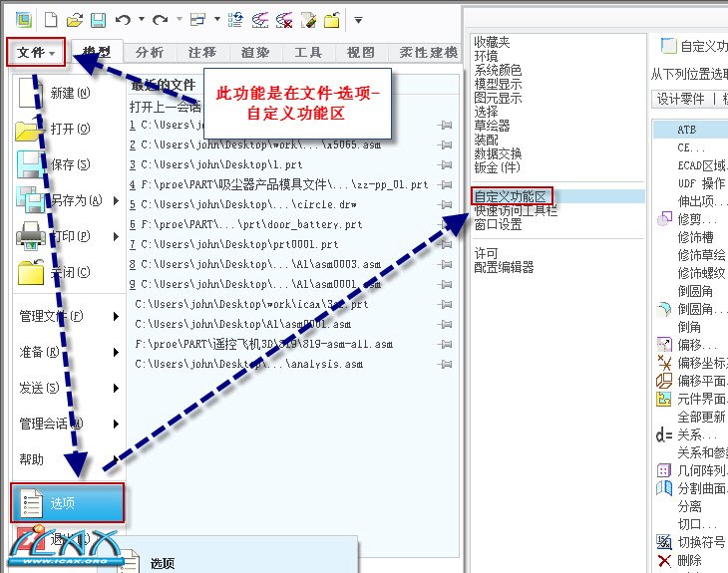Select 收藏夹 in options list
The width and height of the screenshot is (728, 573).
point(492,42)
